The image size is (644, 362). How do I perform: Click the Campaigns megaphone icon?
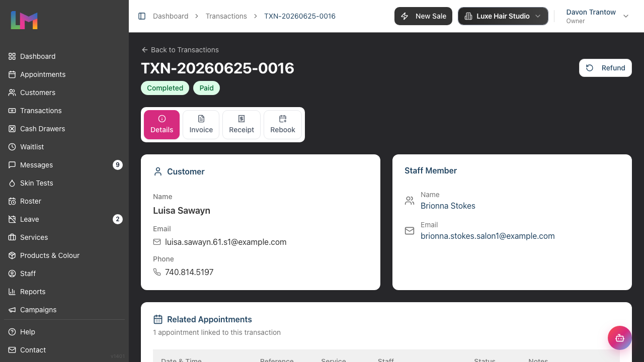tap(12, 310)
